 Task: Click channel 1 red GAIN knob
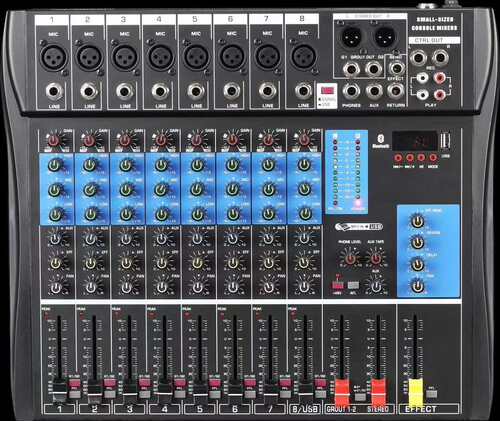point(54,141)
